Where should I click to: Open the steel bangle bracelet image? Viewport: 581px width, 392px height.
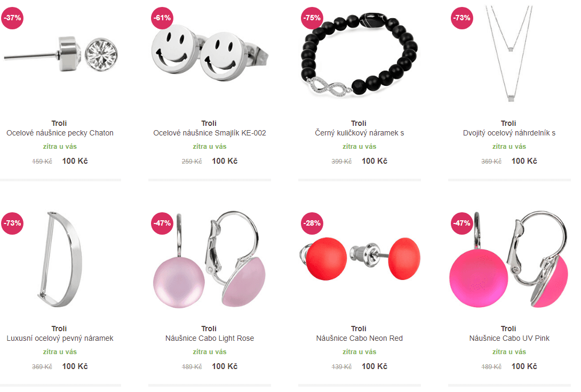59,259
